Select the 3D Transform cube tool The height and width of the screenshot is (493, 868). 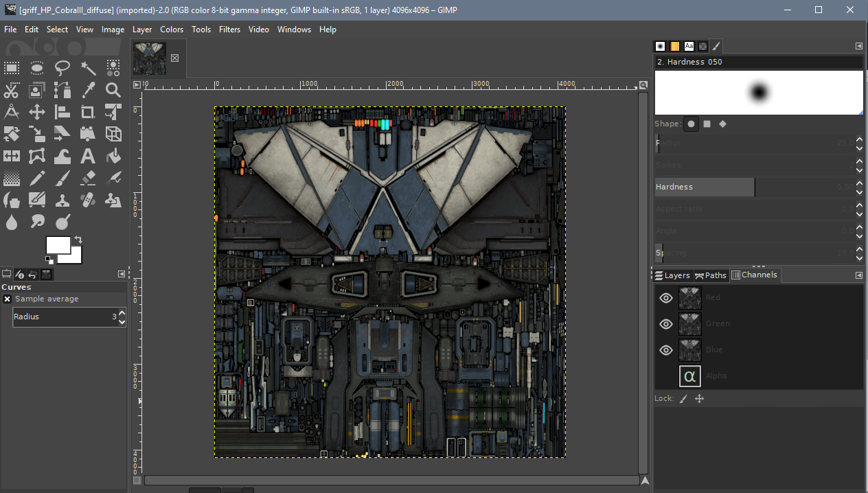(113, 134)
